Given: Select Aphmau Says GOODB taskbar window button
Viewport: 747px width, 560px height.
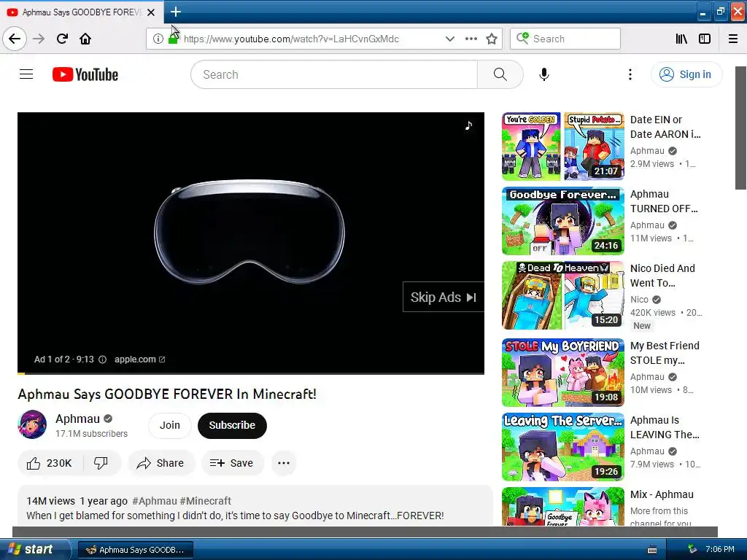Looking at the screenshot, I should coord(135,550).
